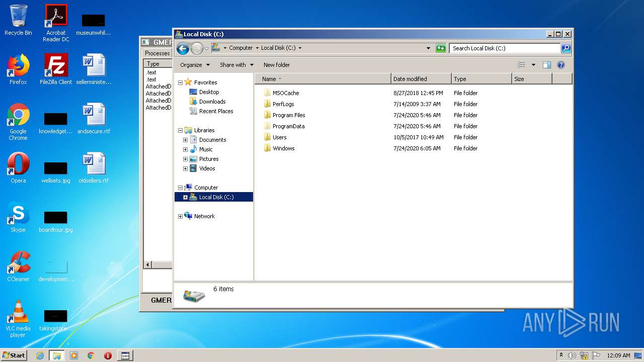Click the Change your view icon
The image size is (644, 362).
pyautogui.click(x=521, y=65)
